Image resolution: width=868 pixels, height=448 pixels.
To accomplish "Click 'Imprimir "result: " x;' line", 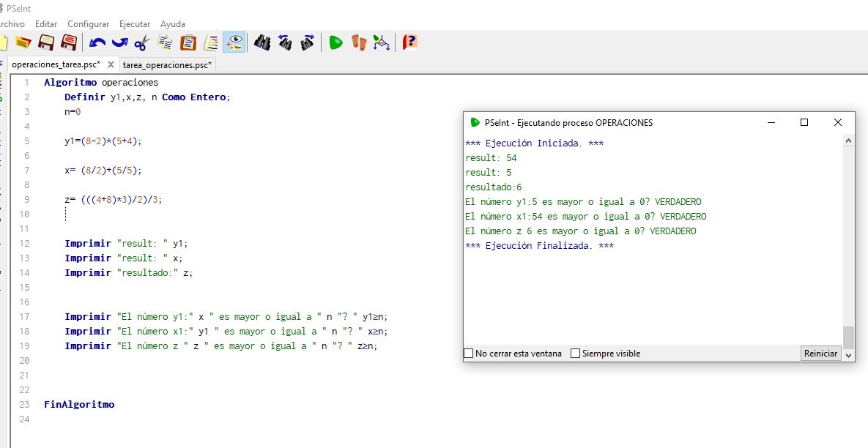I will [124, 258].
